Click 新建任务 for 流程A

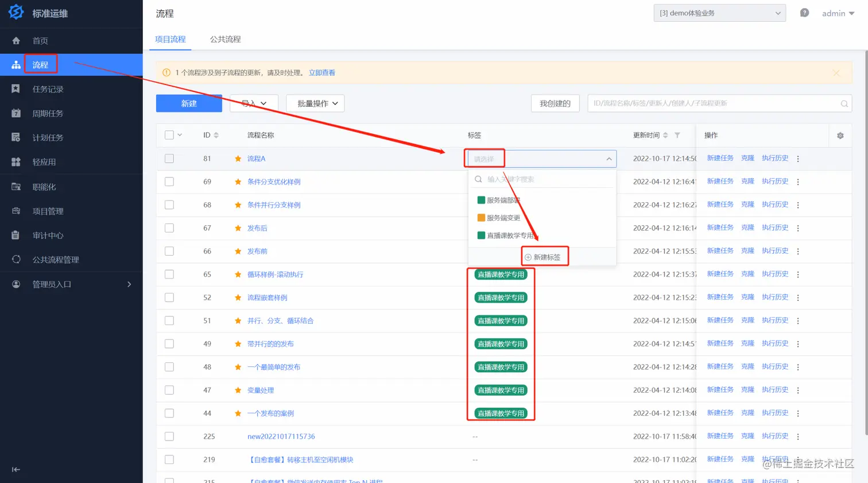click(x=720, y=158)
